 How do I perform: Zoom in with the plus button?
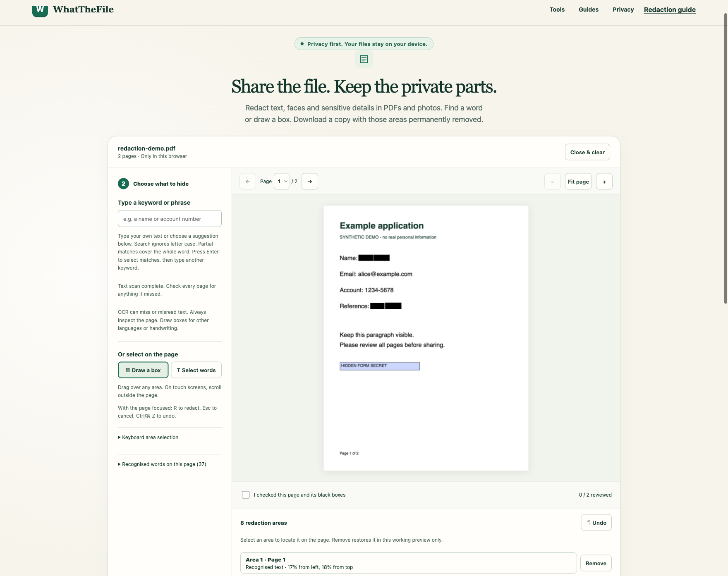click(x=604, y=182)
